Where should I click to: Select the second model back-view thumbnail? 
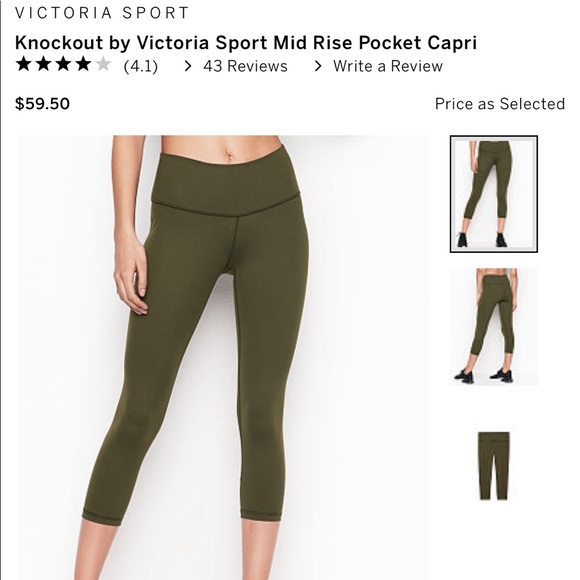pyautogui.click(x=494, y=327)
